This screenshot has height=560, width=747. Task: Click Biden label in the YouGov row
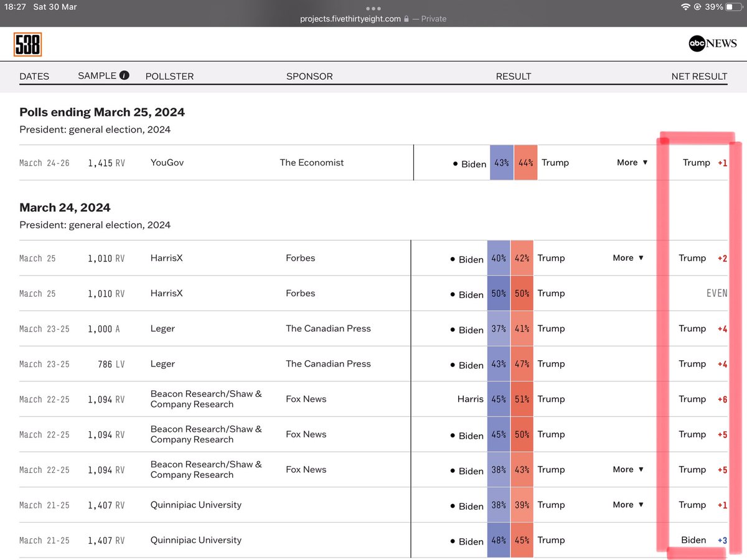coord(474,164)
